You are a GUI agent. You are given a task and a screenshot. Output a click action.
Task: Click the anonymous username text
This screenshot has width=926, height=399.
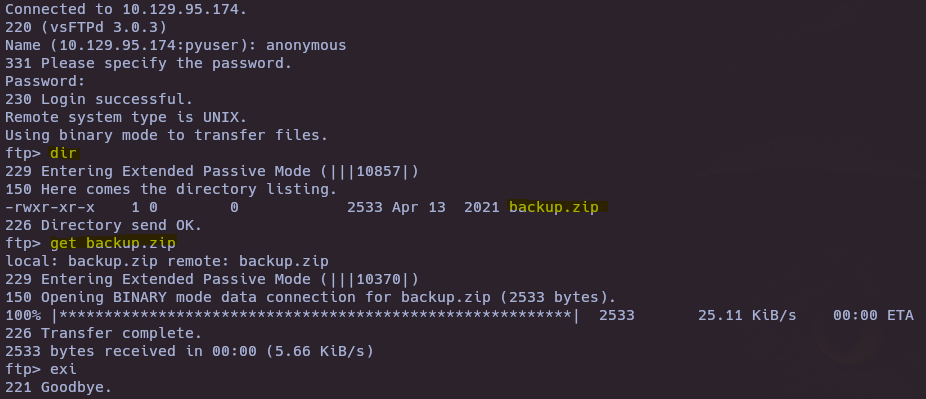(306, 45)
